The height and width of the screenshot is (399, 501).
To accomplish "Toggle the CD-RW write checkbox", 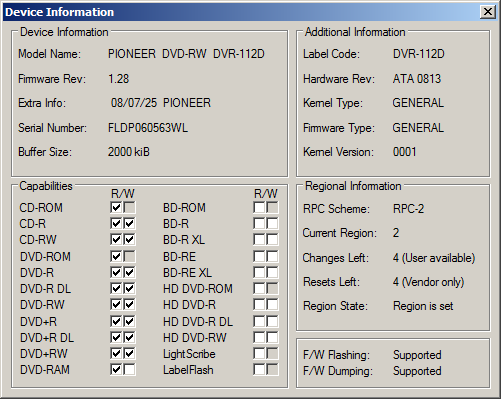I will click(130, 239).
